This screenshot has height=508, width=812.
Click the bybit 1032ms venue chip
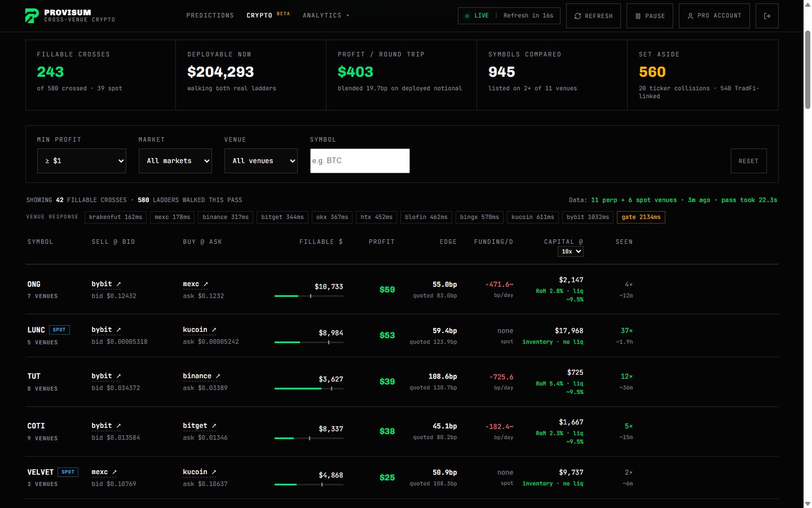(588, 217)
